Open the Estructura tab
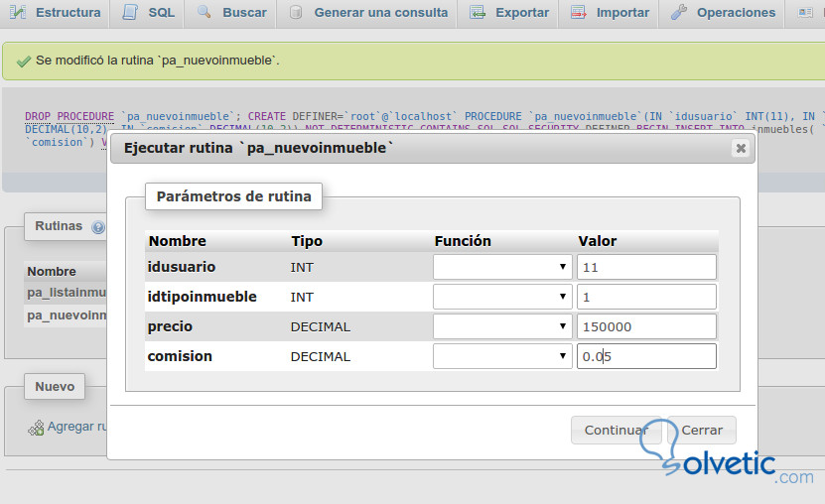Viewport: 825px width, 504px height. (x=55, y=13)
